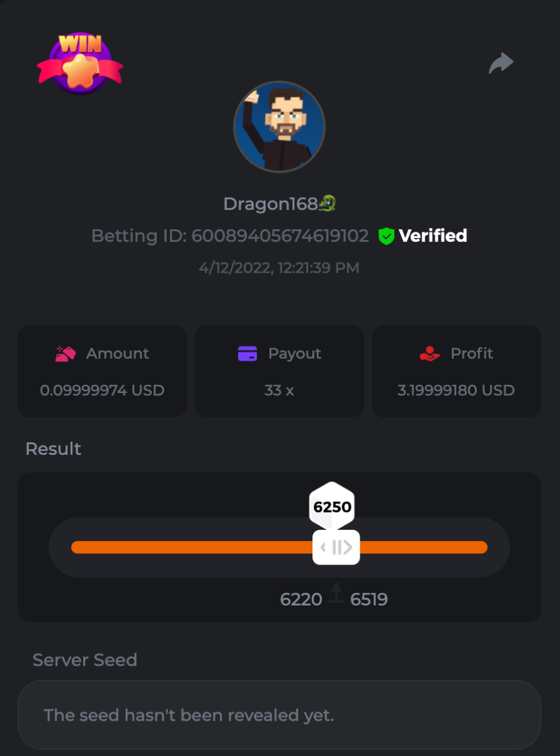Click the slider handle on the orange bar
This screenshot has height=756, width=560.
click(x=336, y=547)
